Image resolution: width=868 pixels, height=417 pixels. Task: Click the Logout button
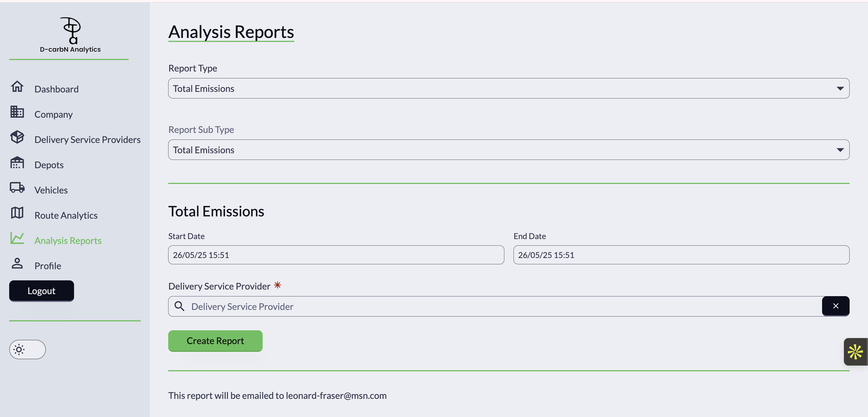42,291
